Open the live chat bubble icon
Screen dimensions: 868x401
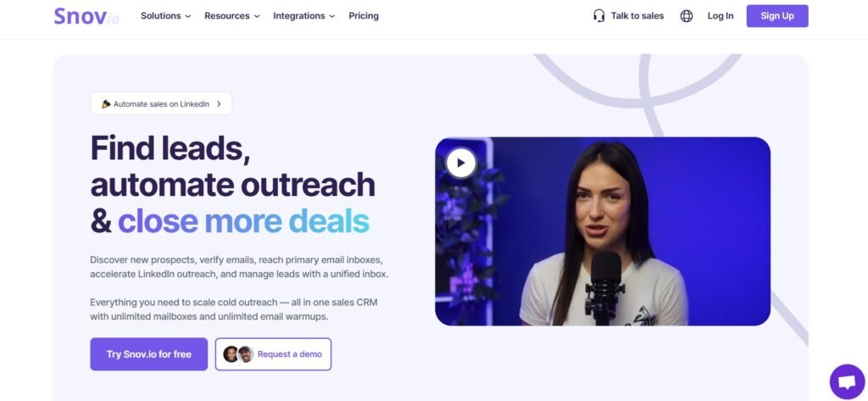click(x=847, y=382)
